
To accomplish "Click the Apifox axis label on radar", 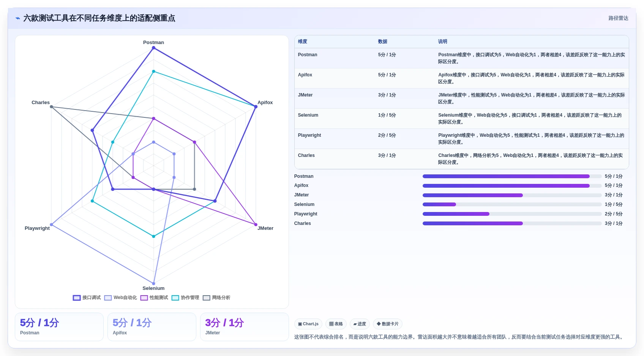I will (x=265, y=103).
